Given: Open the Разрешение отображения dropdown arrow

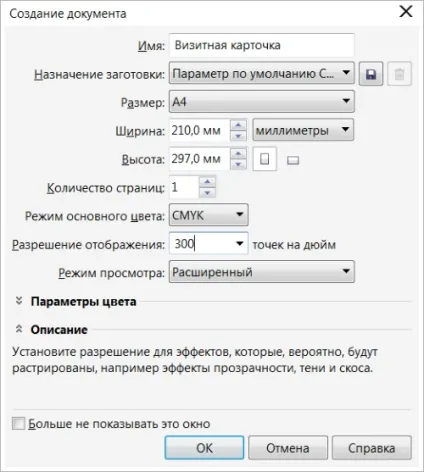Looking at the screenshot, I should (239, 244).
